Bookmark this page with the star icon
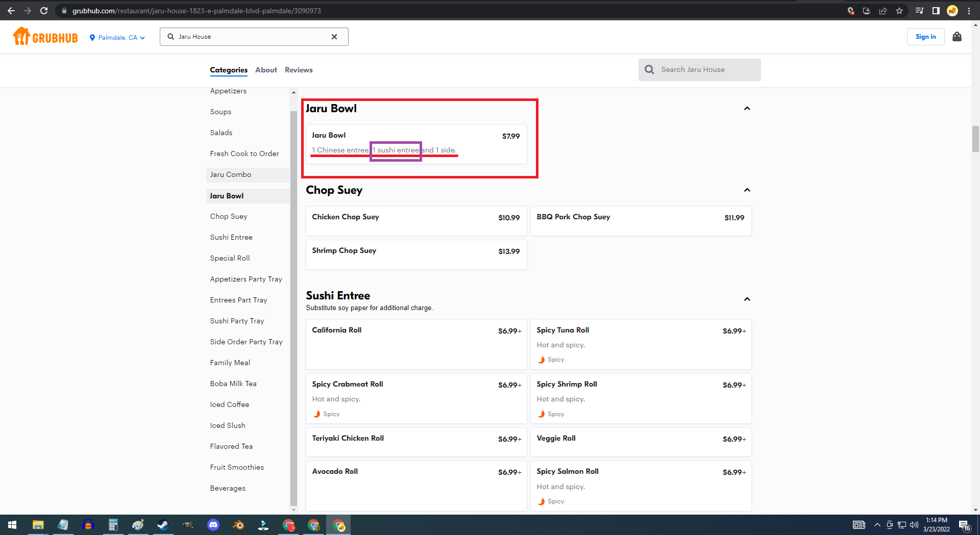 click(x=899, y=11)
